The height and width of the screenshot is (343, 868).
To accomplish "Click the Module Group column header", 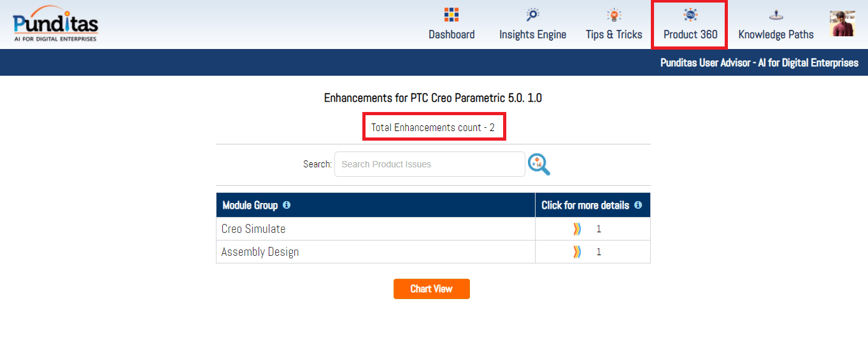I will (x=250, y=205).
